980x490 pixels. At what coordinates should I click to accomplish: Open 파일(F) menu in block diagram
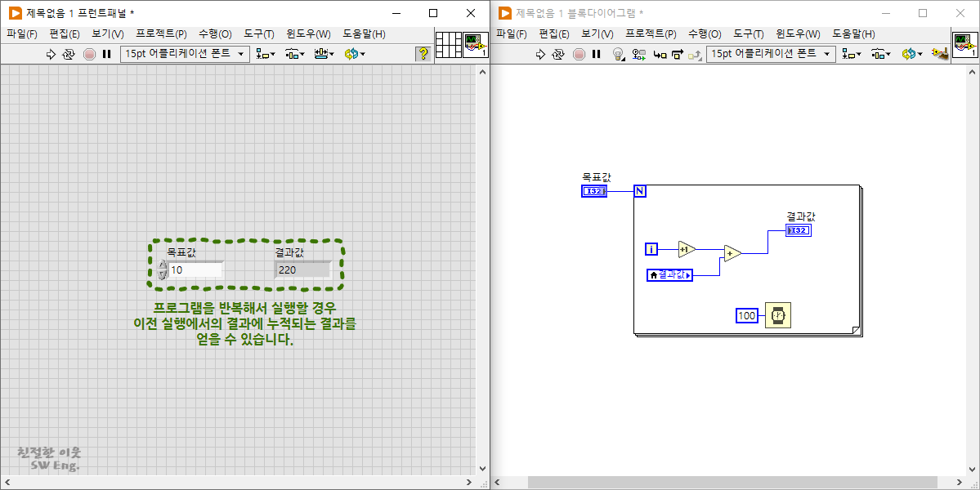click(512, 33)
